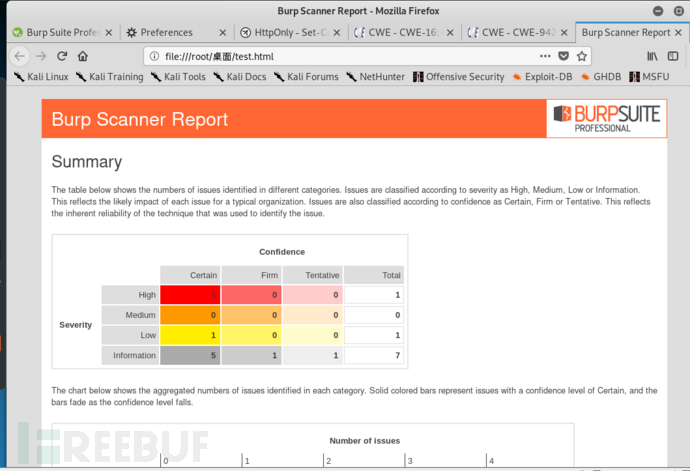Click the Tentative column header
This screenshot has height=471, width=690.
tap(312, 275)
